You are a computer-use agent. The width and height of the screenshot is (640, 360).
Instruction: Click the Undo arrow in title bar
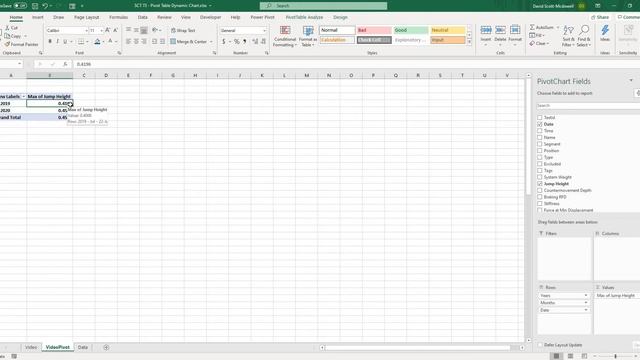point(45,6)
